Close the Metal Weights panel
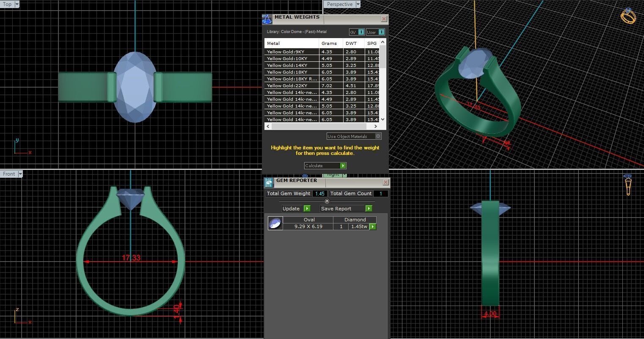The width and height of the screenshot is (644, 339). pos(384,19)
